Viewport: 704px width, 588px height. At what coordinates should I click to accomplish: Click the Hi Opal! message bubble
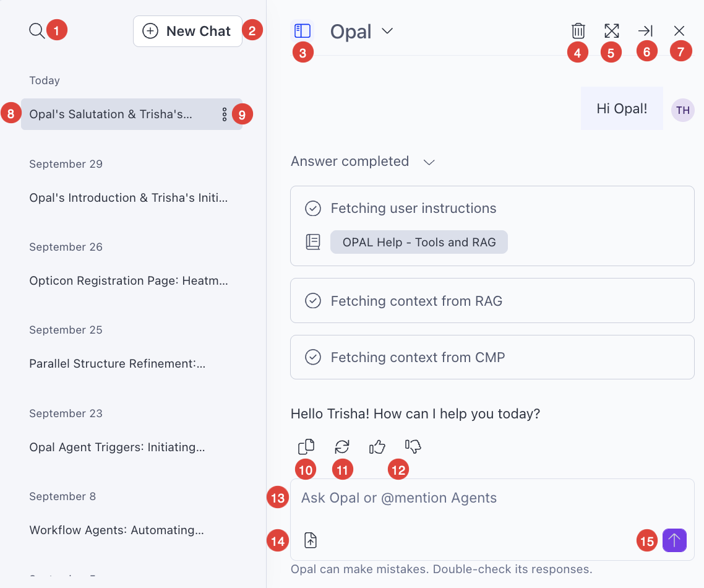coord(622,108)
